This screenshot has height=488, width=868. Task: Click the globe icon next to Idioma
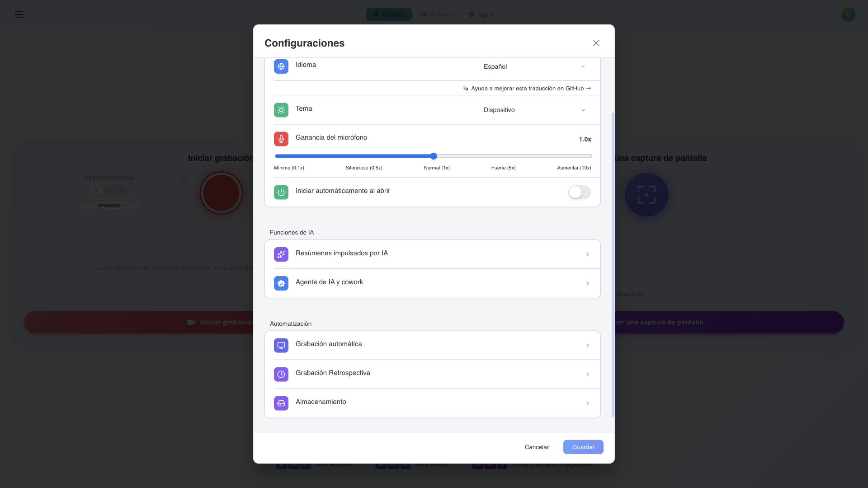(281, 66)
